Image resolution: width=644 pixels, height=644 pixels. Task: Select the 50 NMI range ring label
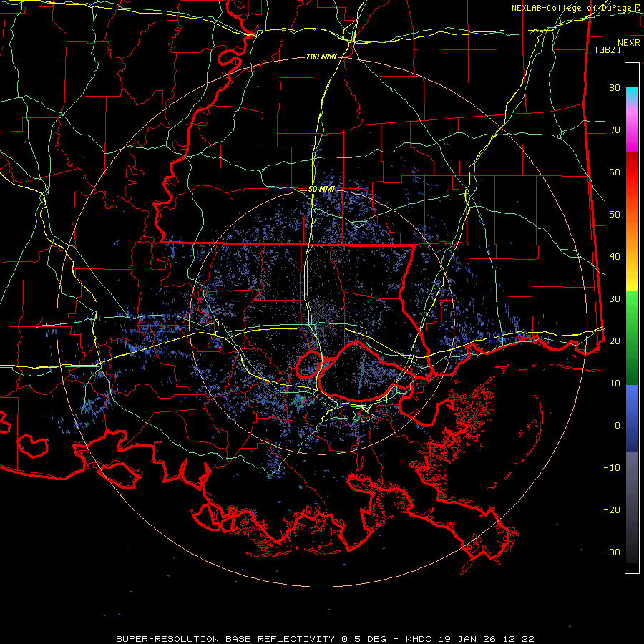(x=321, y=189)
